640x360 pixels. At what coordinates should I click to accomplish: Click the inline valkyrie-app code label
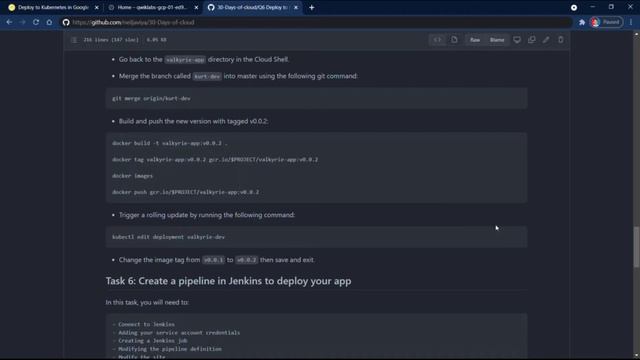(x=185, y=60)
